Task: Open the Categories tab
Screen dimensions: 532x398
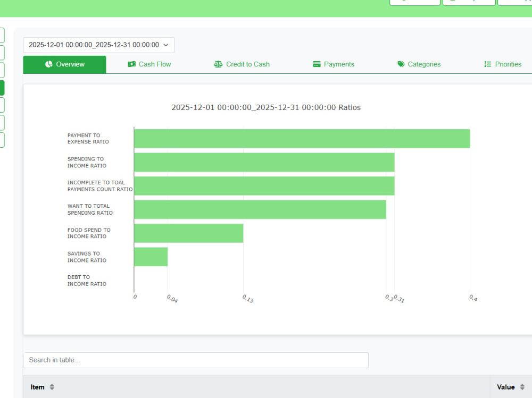Action: (x=419, y=64)
